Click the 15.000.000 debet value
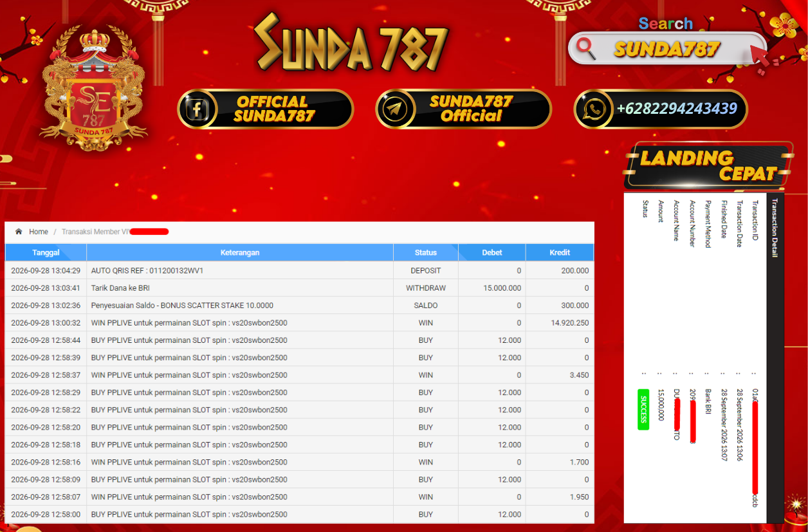Viewport: 808px width, 532px height. [502, 288]
